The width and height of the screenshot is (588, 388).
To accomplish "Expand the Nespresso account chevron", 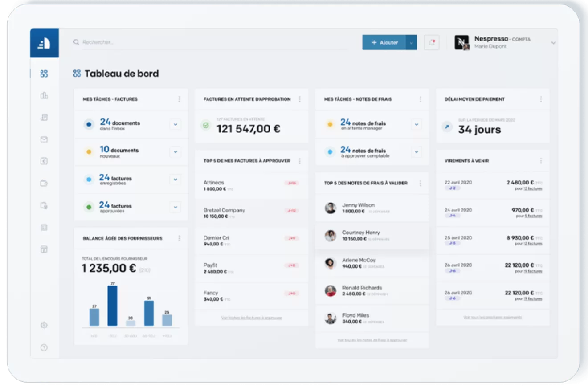I will coord(553,43).
